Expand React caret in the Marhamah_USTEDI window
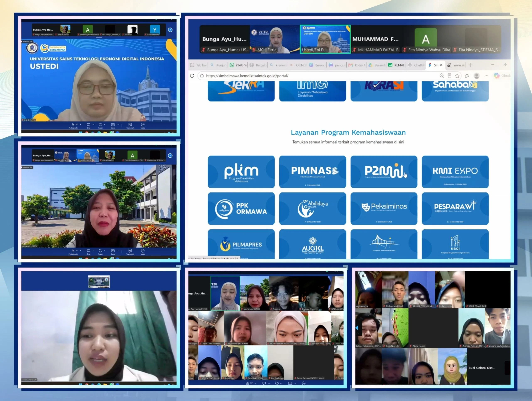The image size is (532, 401). 104,251
